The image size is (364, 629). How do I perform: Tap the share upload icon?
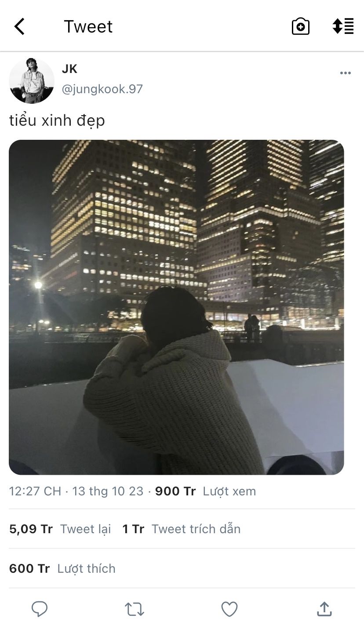coord(324,609)
